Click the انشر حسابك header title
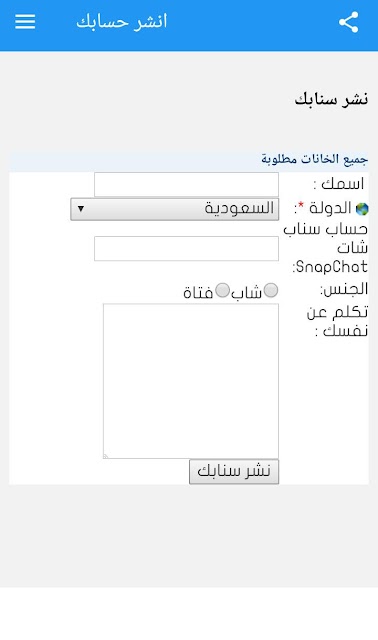 (122, 22)
